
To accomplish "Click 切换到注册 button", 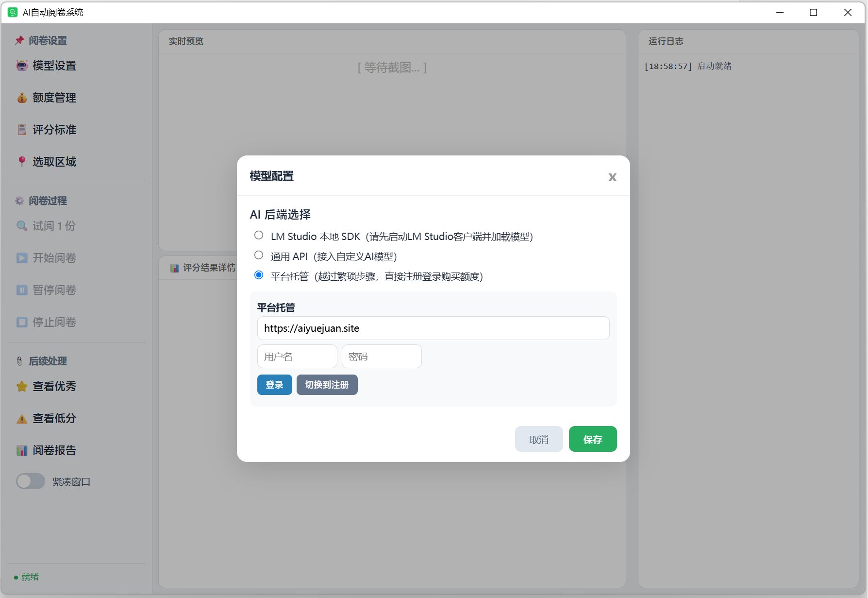I will pos(327,385).
